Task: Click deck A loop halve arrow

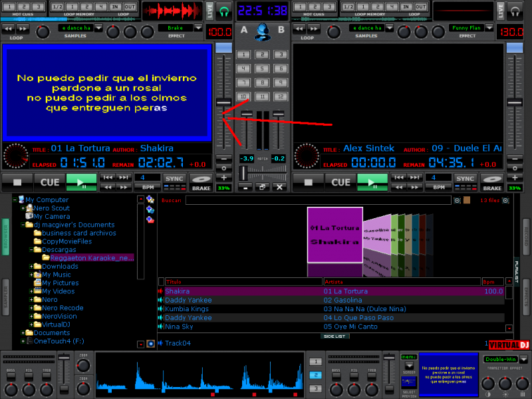Action: pyautogui.click(x=9, y=29)
